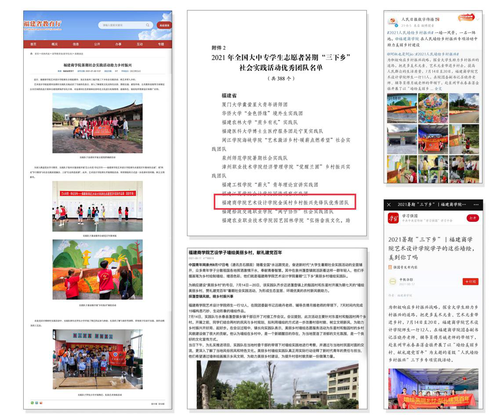The image size is (504, 420).
Task: Click the 中秋华彩 author avatar
Action: pyautogui.click(x=393, y=281)
